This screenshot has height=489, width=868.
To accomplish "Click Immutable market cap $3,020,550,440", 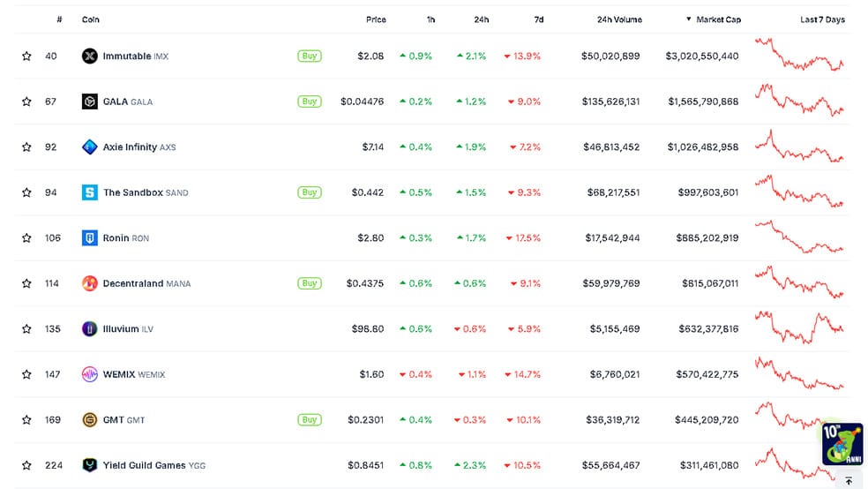I will click(702, 56).
